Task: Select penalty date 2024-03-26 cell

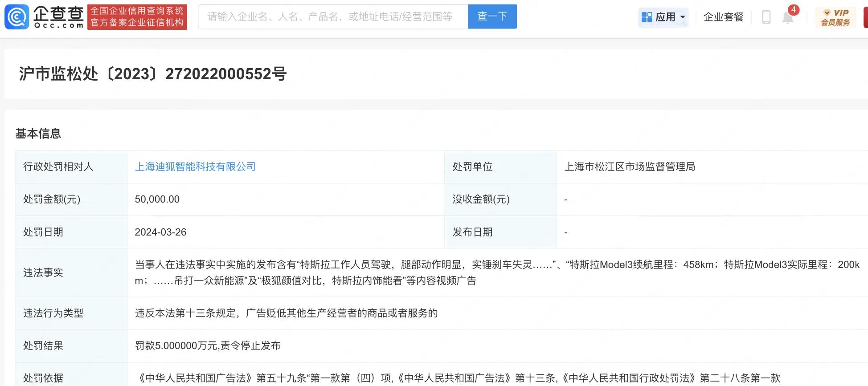Action: coord(286,232)
